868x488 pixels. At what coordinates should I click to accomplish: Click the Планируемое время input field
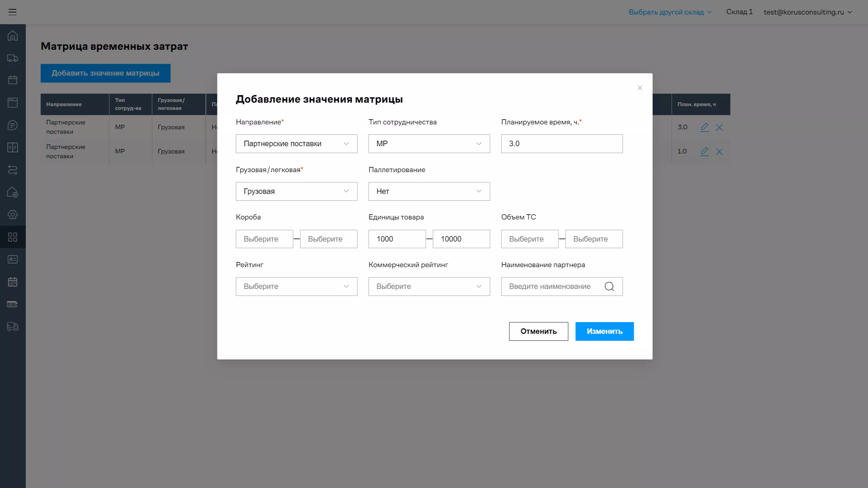pyautogui.click(x=562, y=144)
